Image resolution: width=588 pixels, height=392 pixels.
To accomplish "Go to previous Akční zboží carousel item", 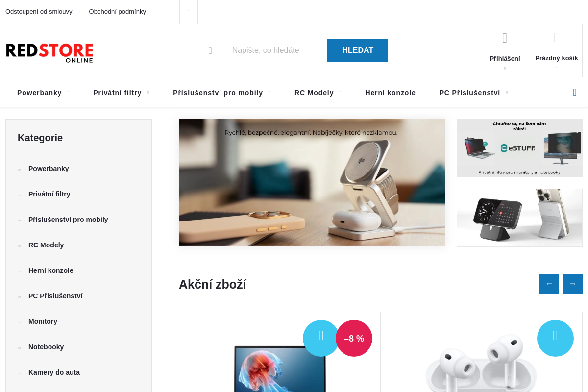I will tap(549, 284).
